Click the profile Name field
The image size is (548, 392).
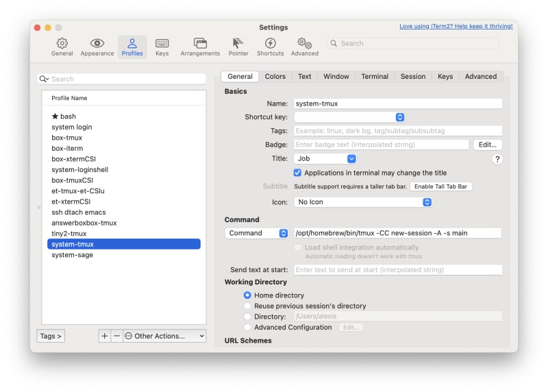[x=398, y=103]
